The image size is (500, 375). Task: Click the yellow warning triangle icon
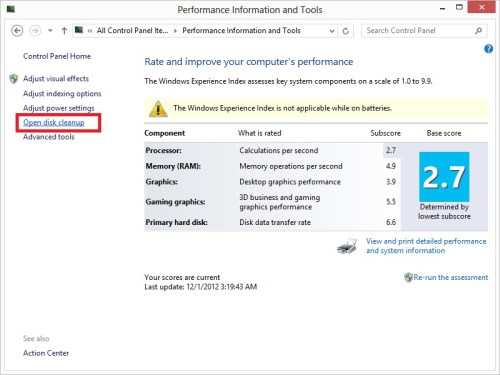[x=158, y=109]
